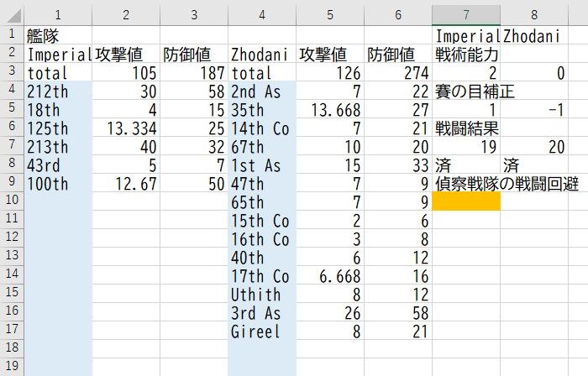The height and width of the screenshot is (376, 588).
Task: Select the Imperial attack total 105
Action: 126,72
